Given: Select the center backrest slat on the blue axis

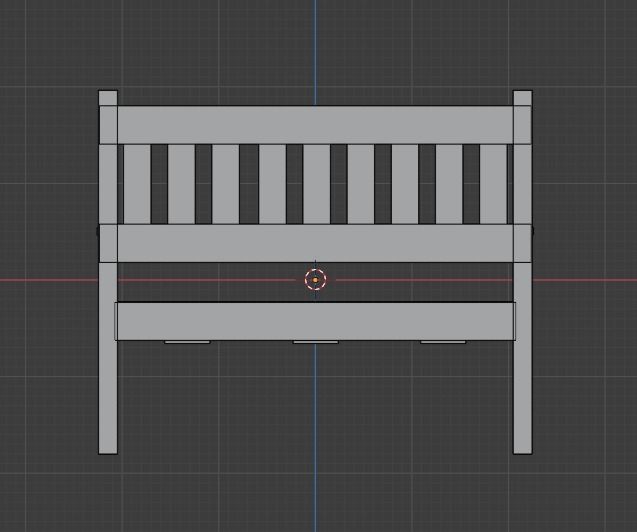Looking at the screenshot, I should pyautogui.click(x=316, y=184).
